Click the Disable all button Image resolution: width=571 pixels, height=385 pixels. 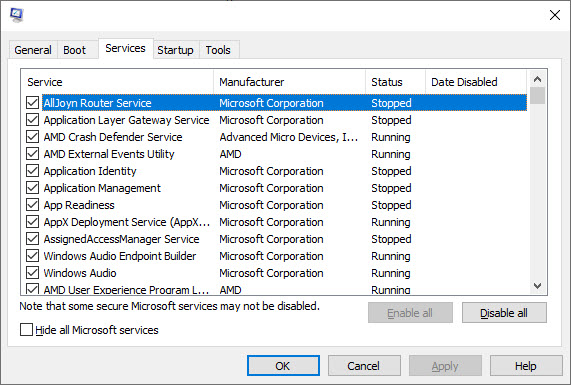(504, 313)
